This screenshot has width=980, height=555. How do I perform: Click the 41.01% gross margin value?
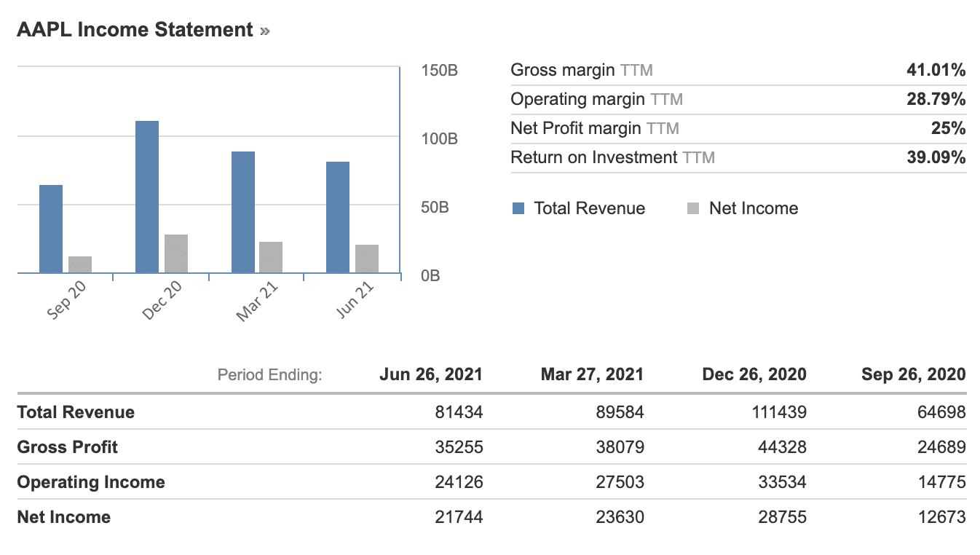[937, 71]
